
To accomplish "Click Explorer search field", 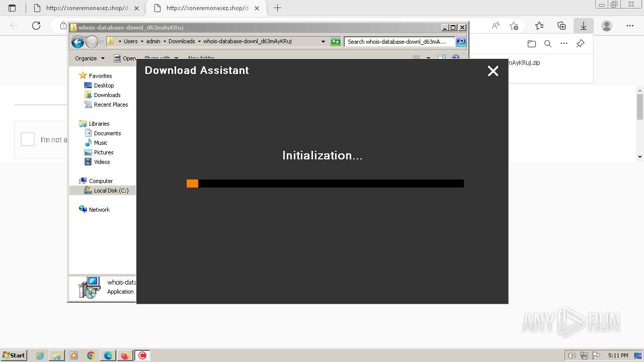I will click(399, 42).
